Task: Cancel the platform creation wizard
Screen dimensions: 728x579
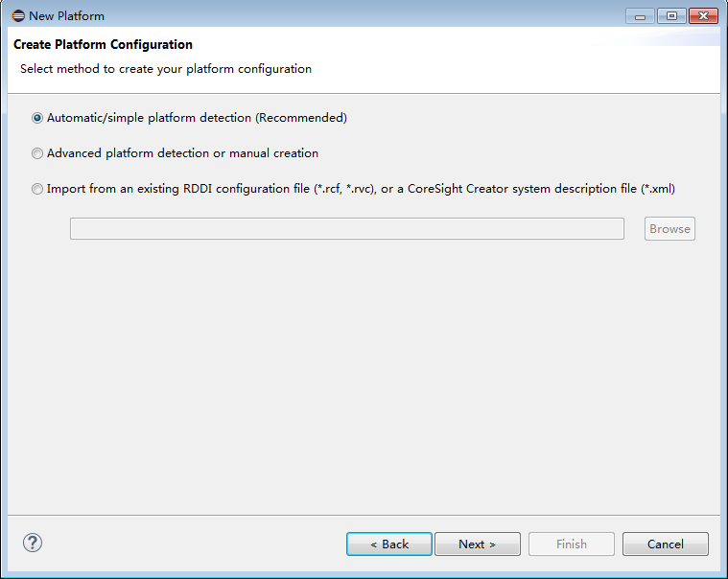Action: click(665, 544)
